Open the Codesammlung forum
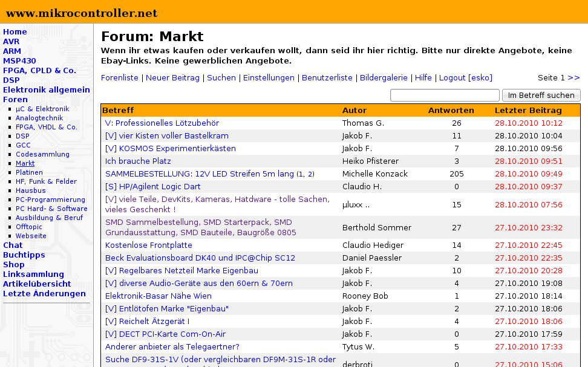Viewport: 588px width, 367px height. (42, 154)
